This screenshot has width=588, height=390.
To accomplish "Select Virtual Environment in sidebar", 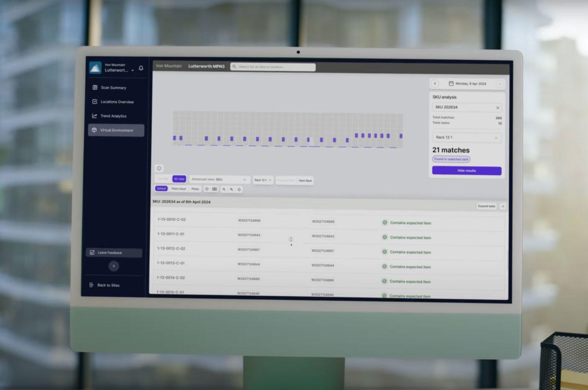I will pyautogui.click(x=116, y=130).
